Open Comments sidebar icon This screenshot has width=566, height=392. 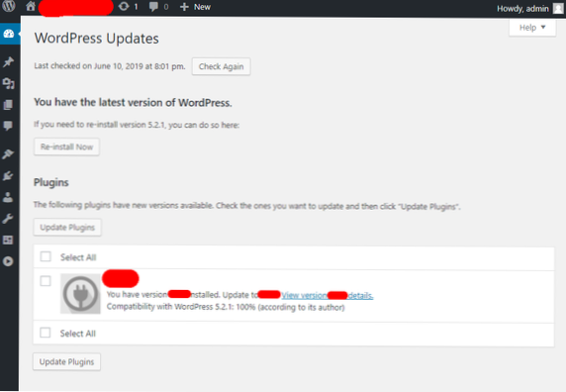click(8, 126)
